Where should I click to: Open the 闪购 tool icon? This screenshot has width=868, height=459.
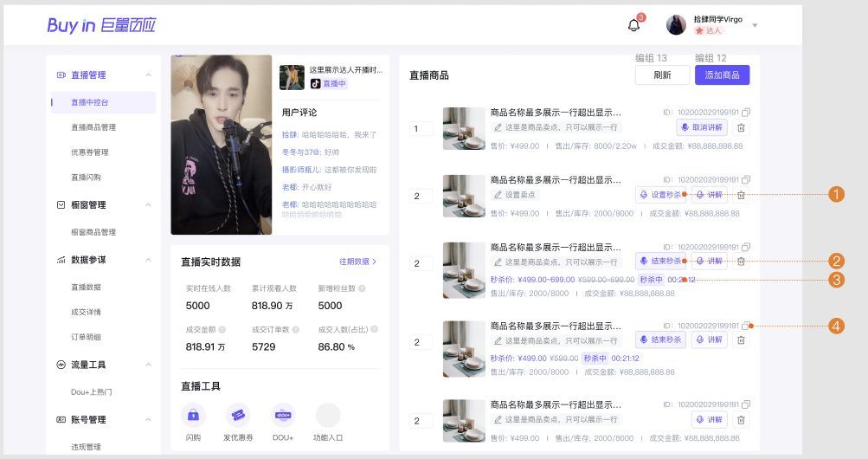click(x=193, y=415)
